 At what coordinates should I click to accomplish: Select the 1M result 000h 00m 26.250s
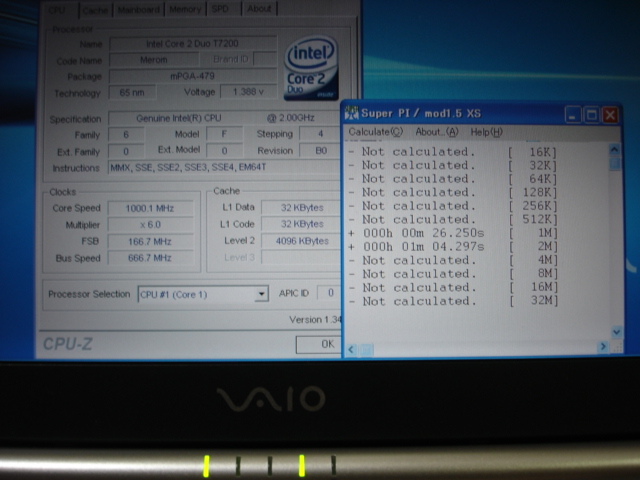tap(452, 233)
